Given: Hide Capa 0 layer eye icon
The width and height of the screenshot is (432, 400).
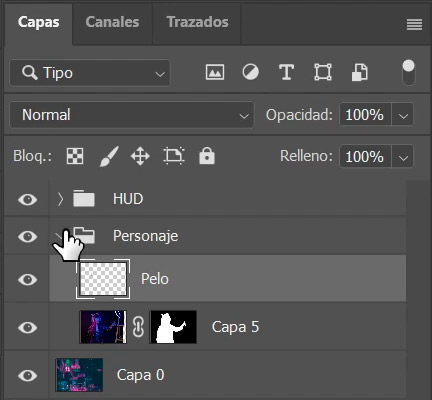Looking at the screenshot, I should [27, 375].
